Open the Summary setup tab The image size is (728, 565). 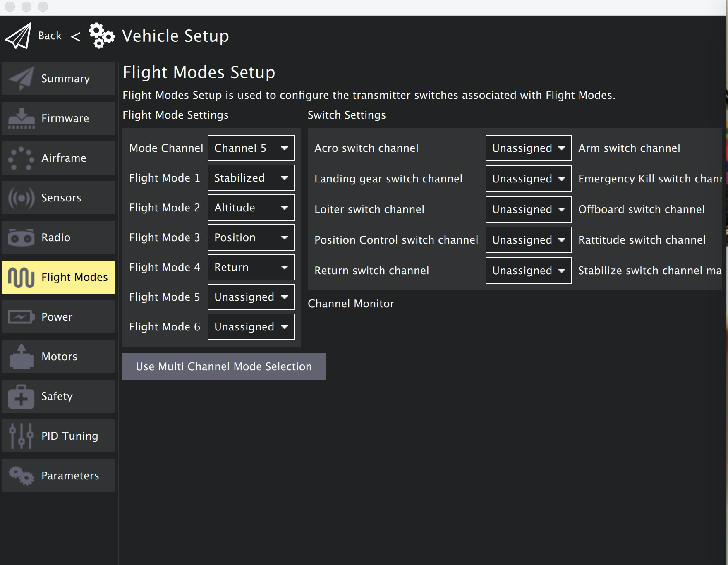coord(58,79)
